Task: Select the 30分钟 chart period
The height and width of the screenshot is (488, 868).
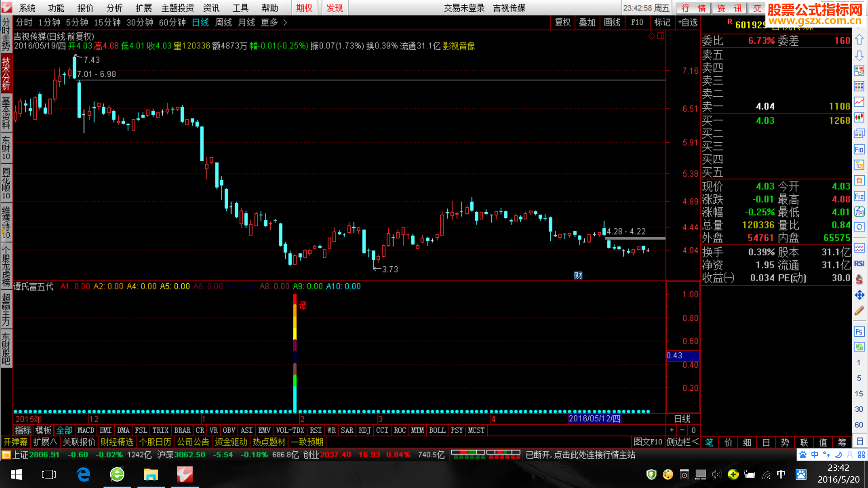Action: coord(140,23)
